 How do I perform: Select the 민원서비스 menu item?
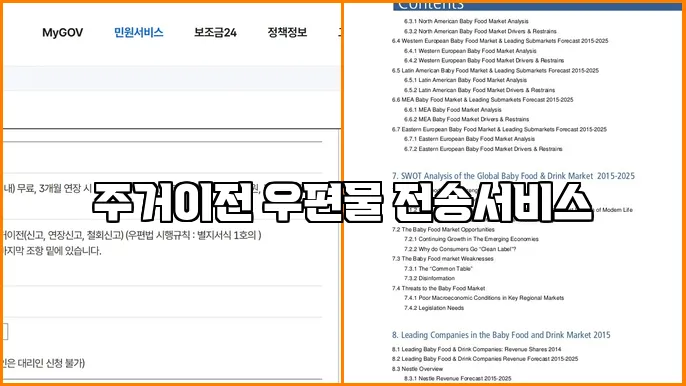139,32
